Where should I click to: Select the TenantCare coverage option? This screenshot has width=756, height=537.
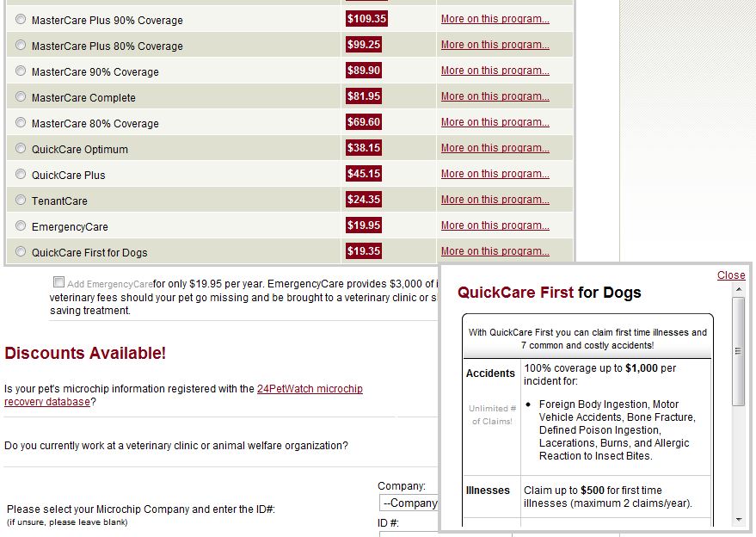pyautogui.click(x=20, y=200)
